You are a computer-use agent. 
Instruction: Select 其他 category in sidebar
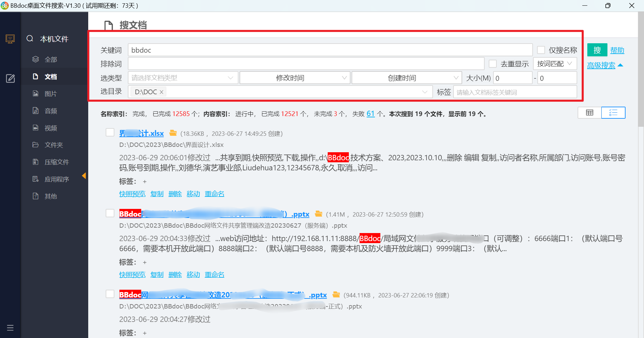[51, 196]
